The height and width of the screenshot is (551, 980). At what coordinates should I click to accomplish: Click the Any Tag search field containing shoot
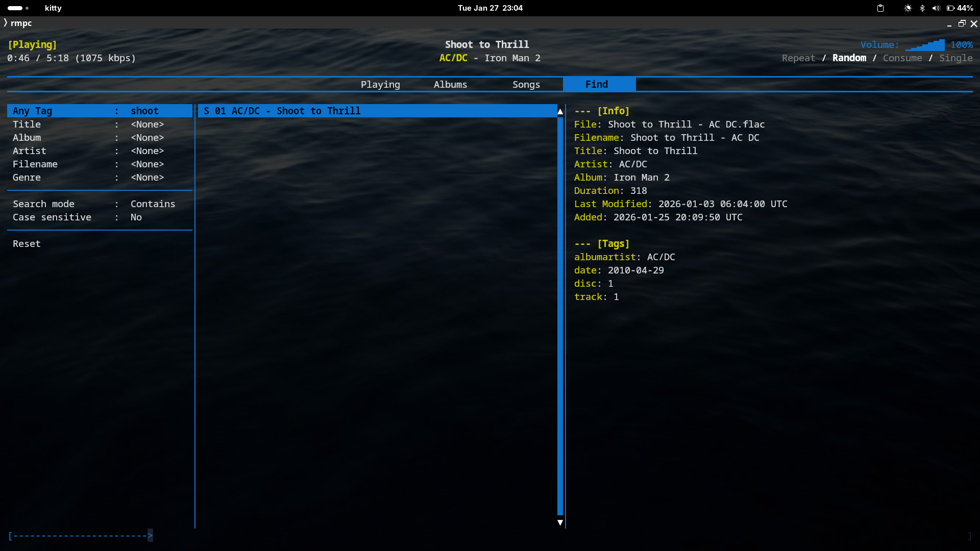pyautogui.click(x=100, y=111)
